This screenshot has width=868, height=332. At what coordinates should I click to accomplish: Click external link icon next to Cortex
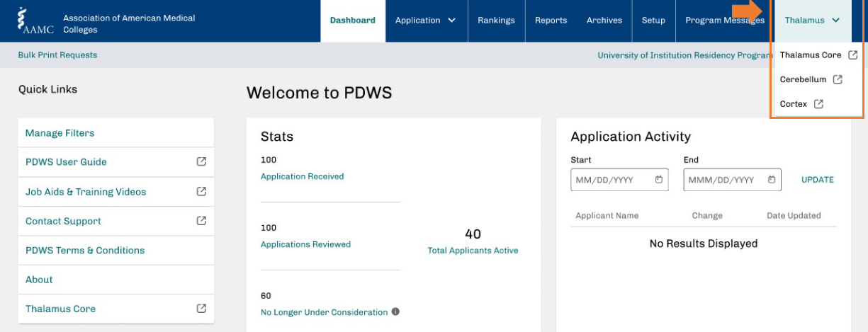[x=818, y=104]
